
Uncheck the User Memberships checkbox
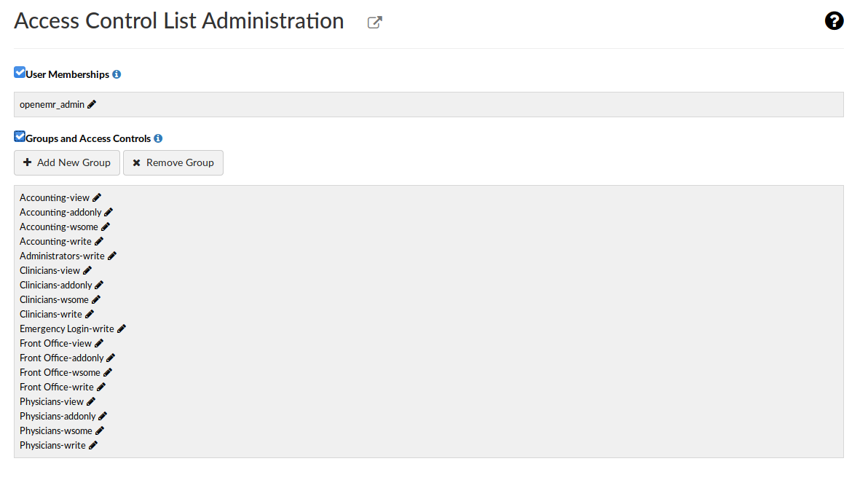(20, 73)
